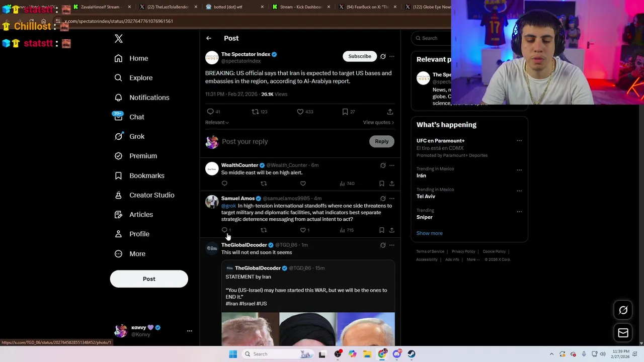
Task: Open options for Sniper trending topic
Action: point(519,211)
